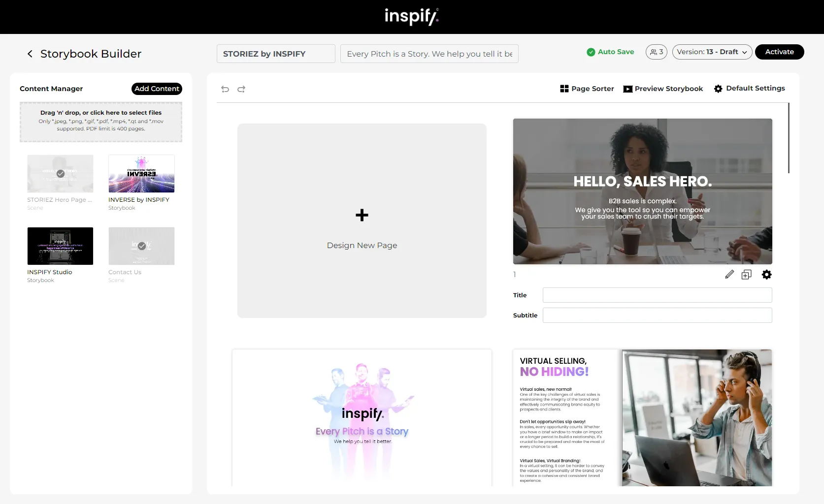This screenshot has height=504, width=824.
Task: Open page 1 settings gear icon
Action: [x=767, y=275]
